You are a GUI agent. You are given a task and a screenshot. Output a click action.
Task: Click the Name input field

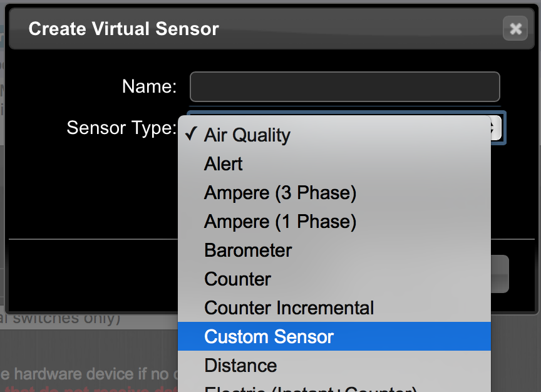coord(344,86)
